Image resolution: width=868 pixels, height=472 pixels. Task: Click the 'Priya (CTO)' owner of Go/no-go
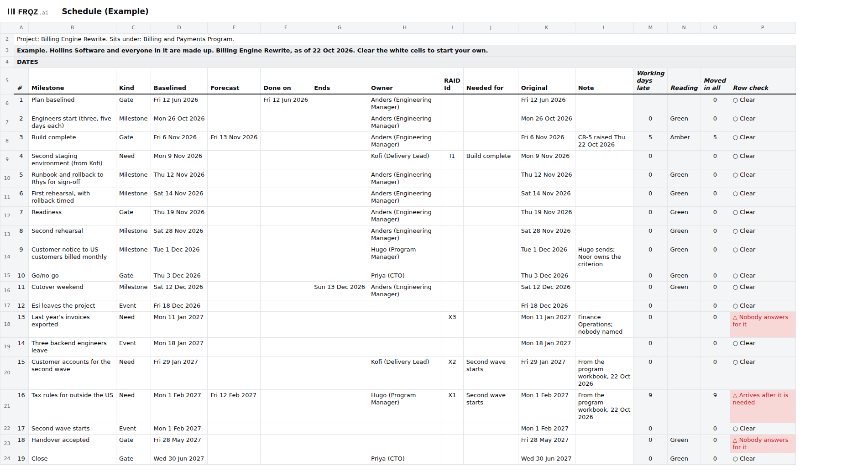(x=404, y=276)
